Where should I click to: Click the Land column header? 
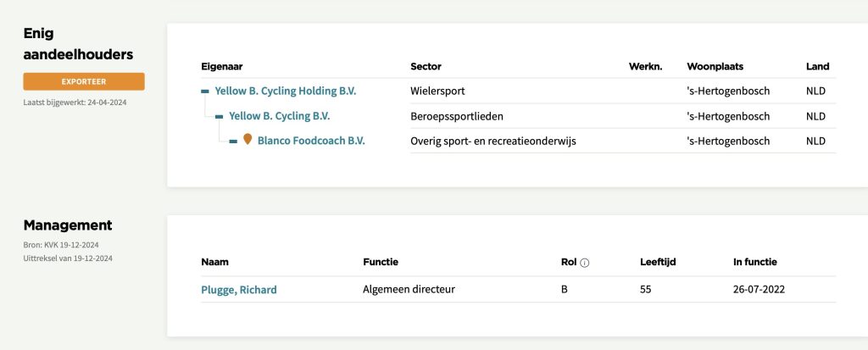(x=817, y=66)
